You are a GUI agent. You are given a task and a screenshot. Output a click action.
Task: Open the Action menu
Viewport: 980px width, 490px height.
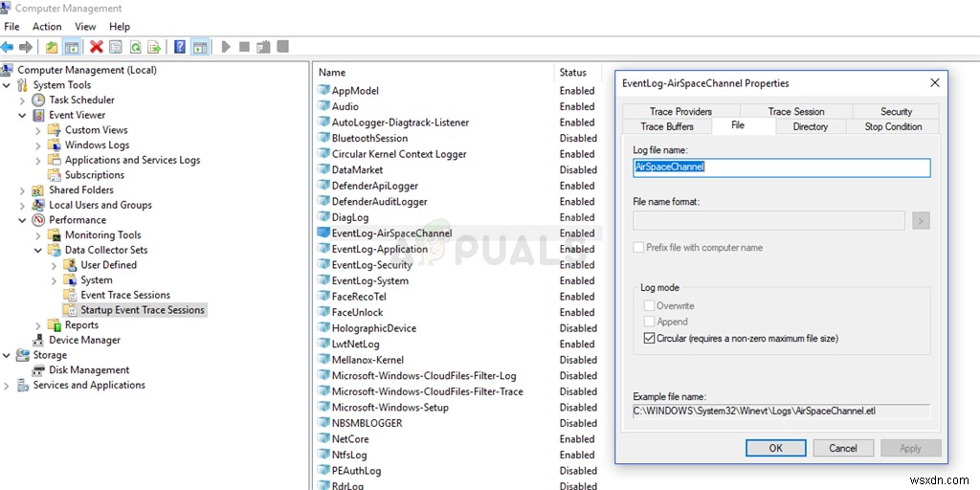(47, 26)
